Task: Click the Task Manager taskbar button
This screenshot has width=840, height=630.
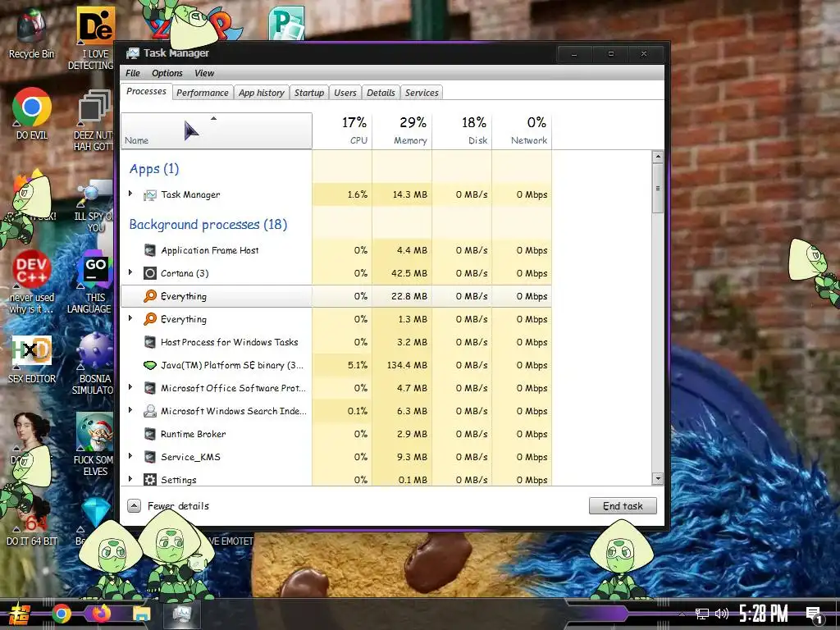Action: [x=182, y=614]
